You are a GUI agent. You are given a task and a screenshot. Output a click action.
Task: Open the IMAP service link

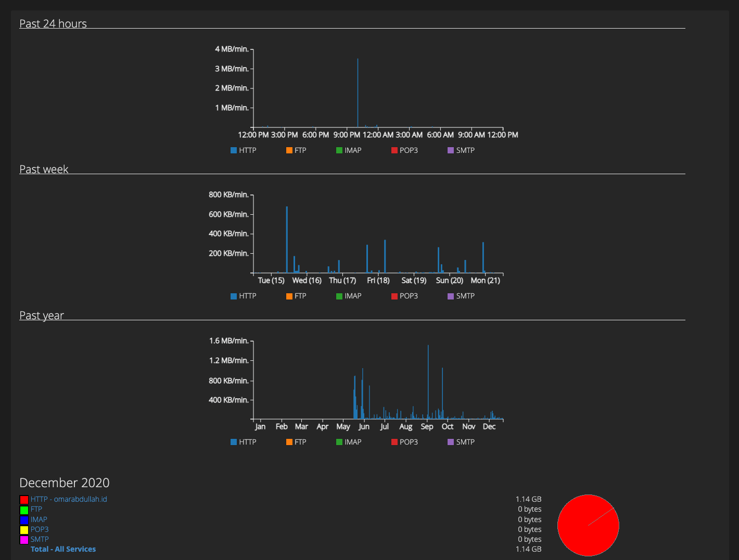[x=39, y=519]
